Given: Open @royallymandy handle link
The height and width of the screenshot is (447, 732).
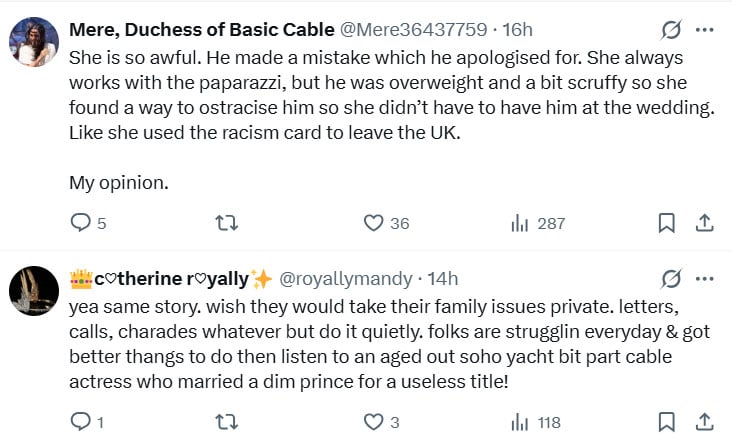Looking at the screenshot, I should 345,278.
